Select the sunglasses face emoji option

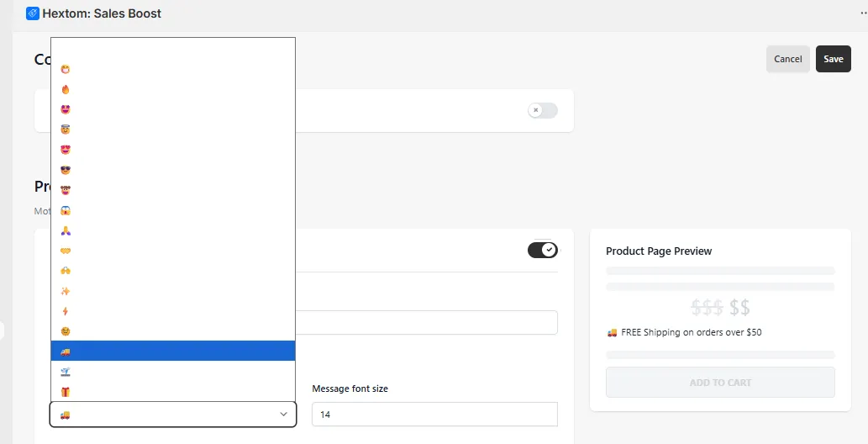pyautogui.click(x=173, y=170)
